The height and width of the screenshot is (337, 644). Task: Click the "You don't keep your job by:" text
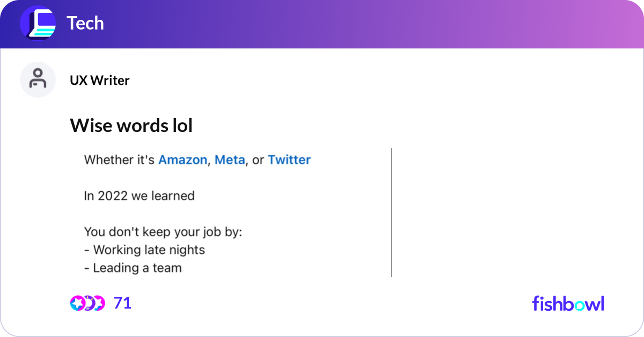click(163, 232)
